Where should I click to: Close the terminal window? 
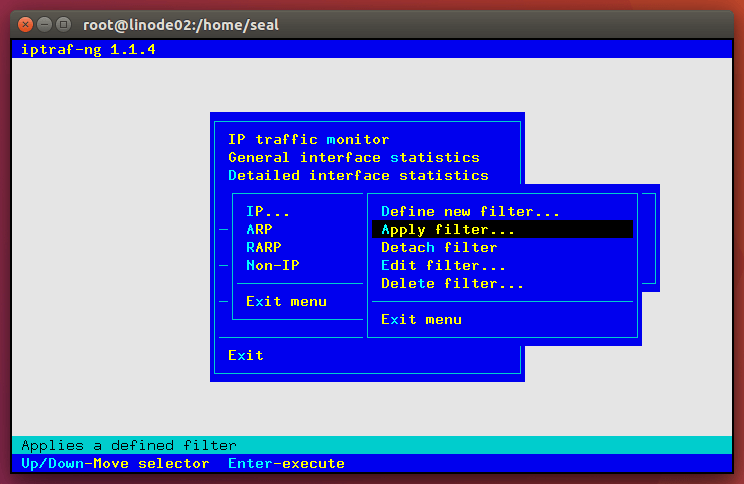coord(24,23)
